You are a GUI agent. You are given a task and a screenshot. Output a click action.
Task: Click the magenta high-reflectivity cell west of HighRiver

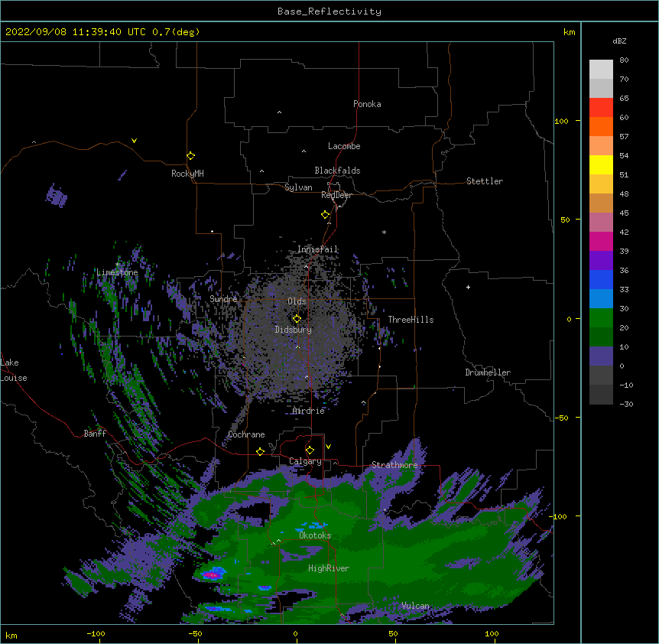[x=212, y=574]
